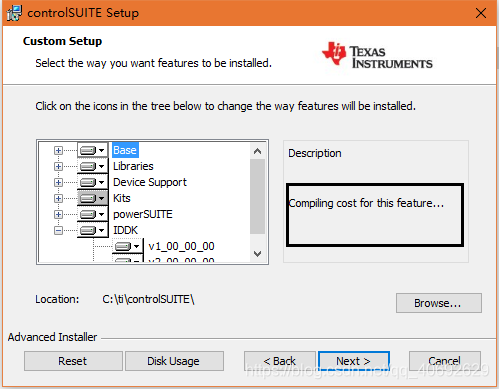
Task: Proceed with the Next > button
Action: tap(354, 361)
